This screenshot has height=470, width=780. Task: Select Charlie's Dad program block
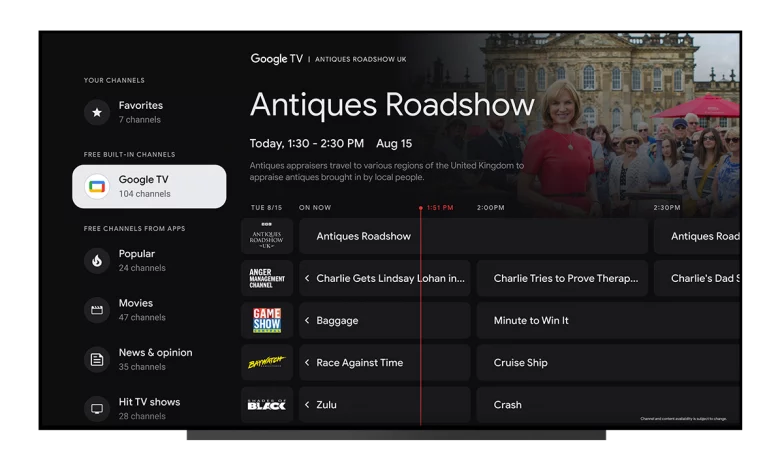tap(697, 279)
